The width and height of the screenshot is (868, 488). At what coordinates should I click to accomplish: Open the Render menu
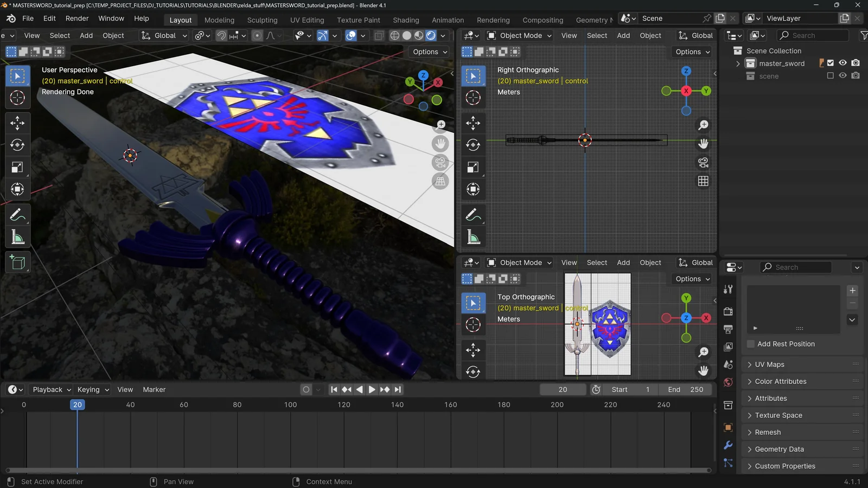77,18
